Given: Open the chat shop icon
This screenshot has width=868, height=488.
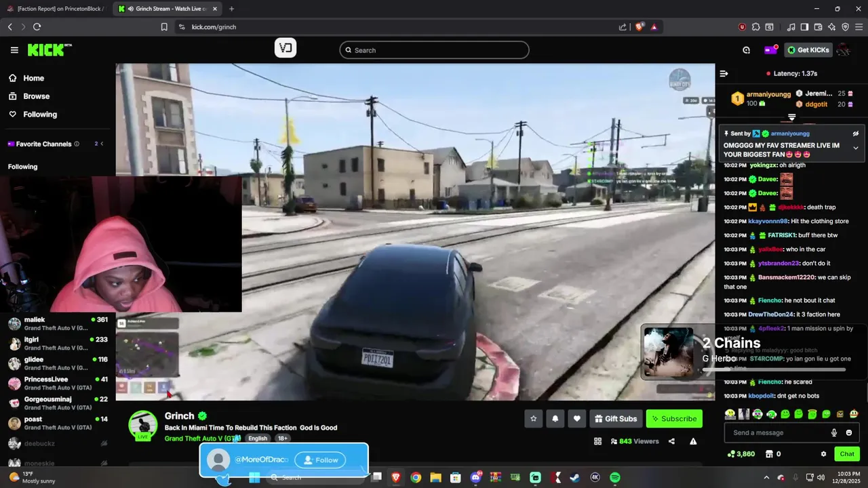Looking at the screenshot, I should [x=769, y=454].
